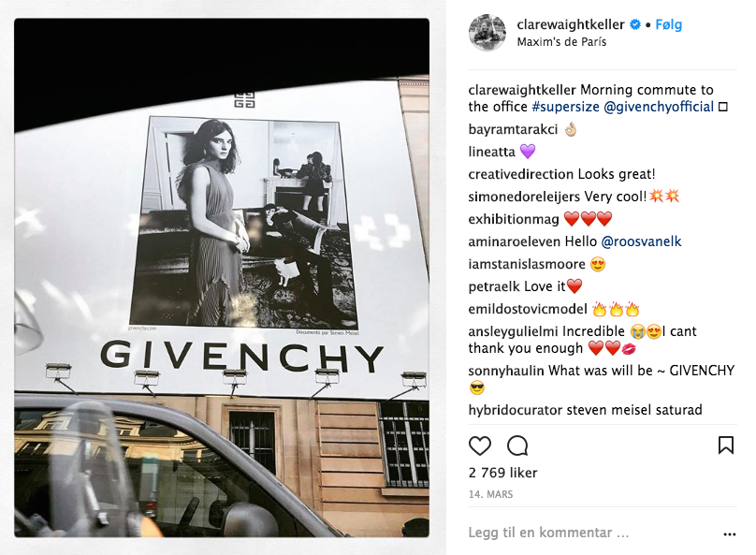Save post with bookmark icon
This screenshot has height=555, width=756.
coord(726,445)
